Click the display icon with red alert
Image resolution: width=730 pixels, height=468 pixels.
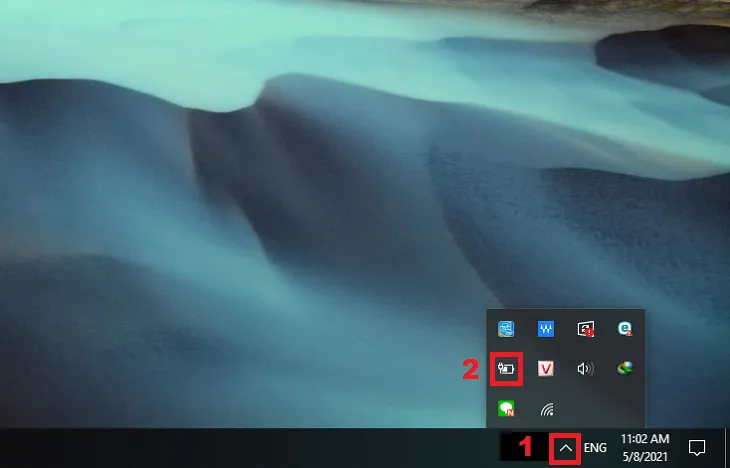(x=585, y=329)
